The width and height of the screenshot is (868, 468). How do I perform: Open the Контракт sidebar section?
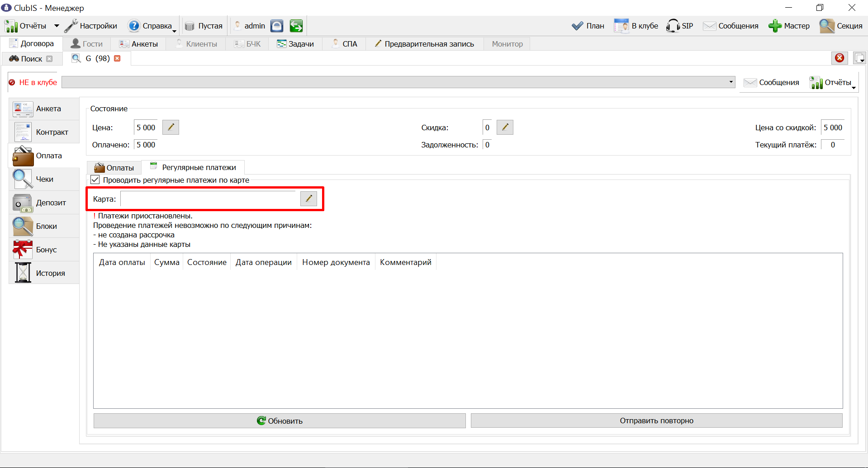(x=44, y=132)
